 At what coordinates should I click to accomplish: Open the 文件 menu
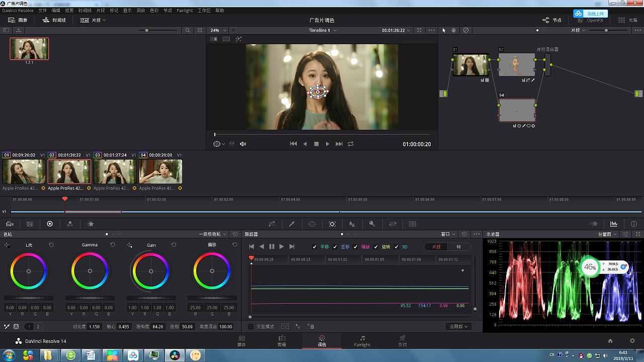(43, 11)
